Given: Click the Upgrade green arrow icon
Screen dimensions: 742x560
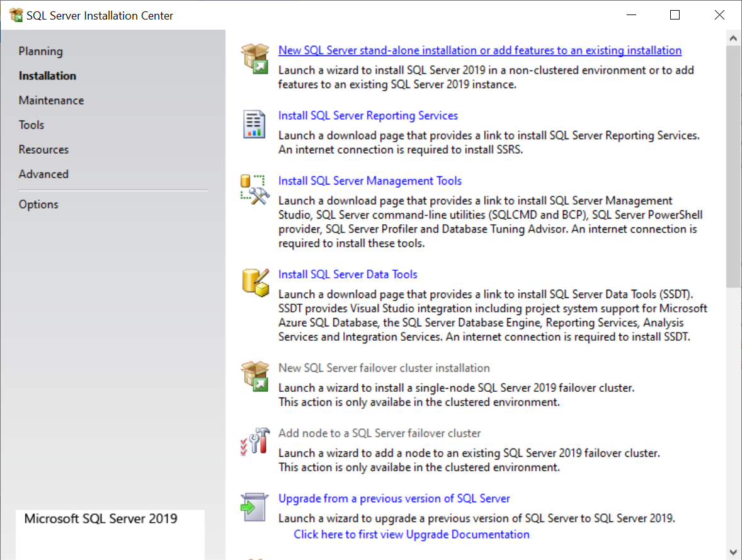Looking at the screenshot, I should pos(254,507).
